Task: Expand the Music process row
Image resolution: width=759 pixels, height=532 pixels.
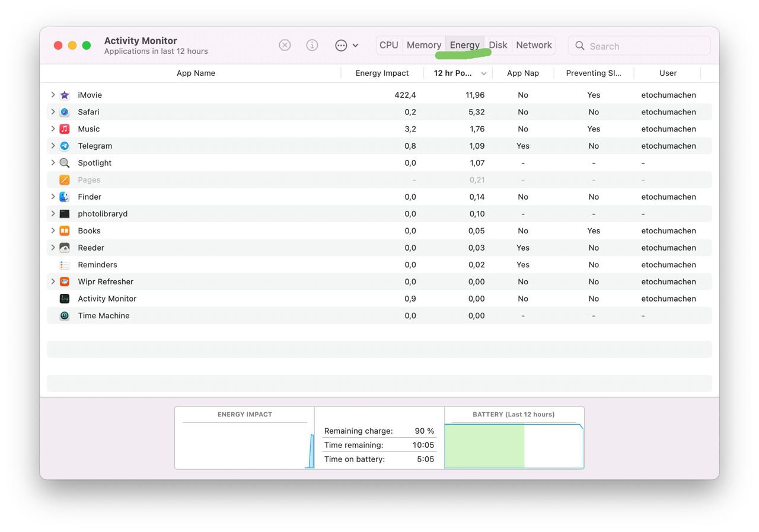Action: point(53,129)
